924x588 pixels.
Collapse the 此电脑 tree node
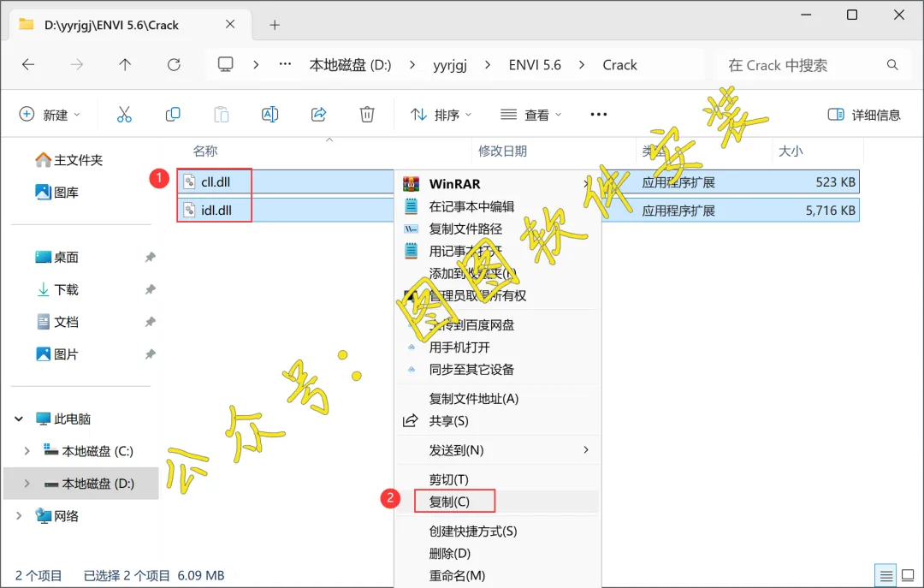tap(19, 419)
